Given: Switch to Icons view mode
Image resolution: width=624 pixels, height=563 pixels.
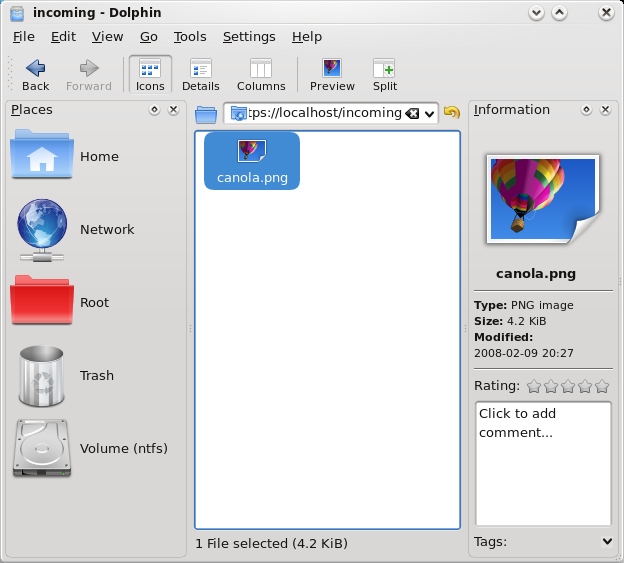Looking at the screenshot, I should point(150,75).
